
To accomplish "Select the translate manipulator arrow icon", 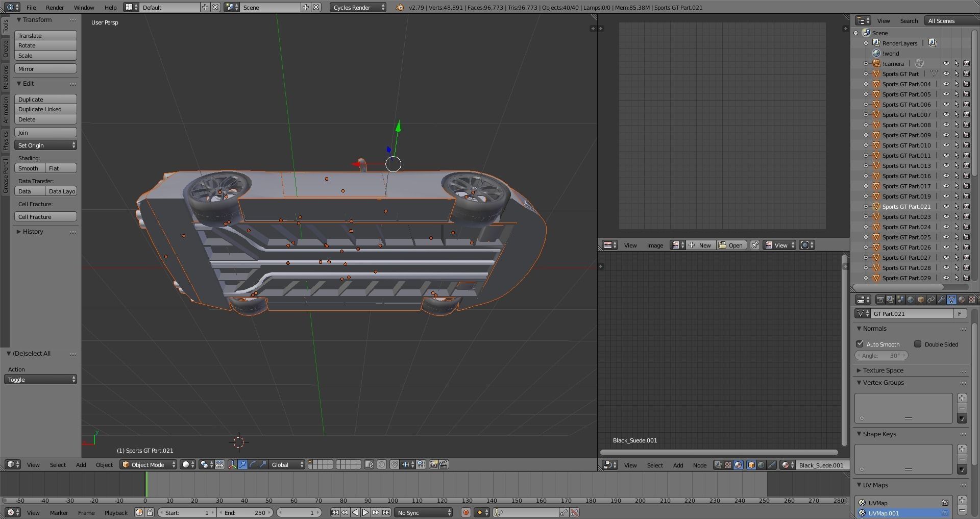I will click(242, 464).
